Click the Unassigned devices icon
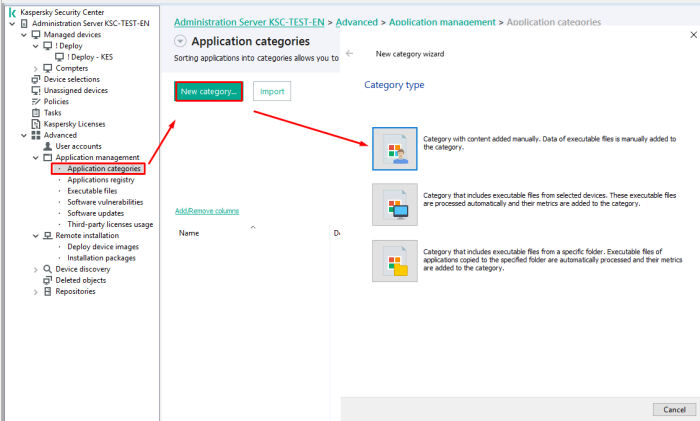The image size is (700, 421). coord(36,91)
